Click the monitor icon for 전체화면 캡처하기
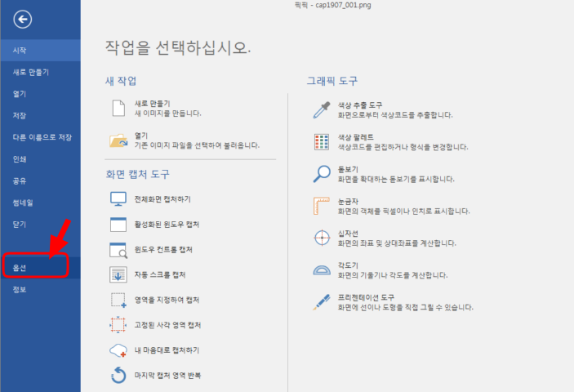Viewport: 574px width, 392px height. pos(118,199)
